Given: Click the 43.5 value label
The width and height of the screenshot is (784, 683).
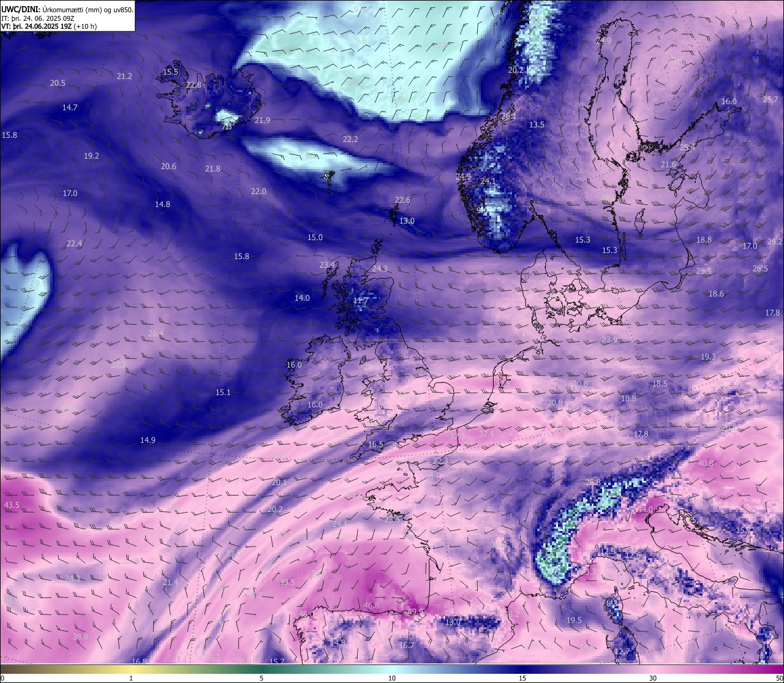Looking at the screenshot, I should click(x=12, y=505).
